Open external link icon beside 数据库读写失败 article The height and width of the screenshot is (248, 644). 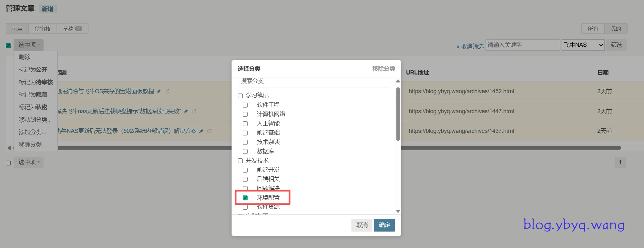[194, 112]
